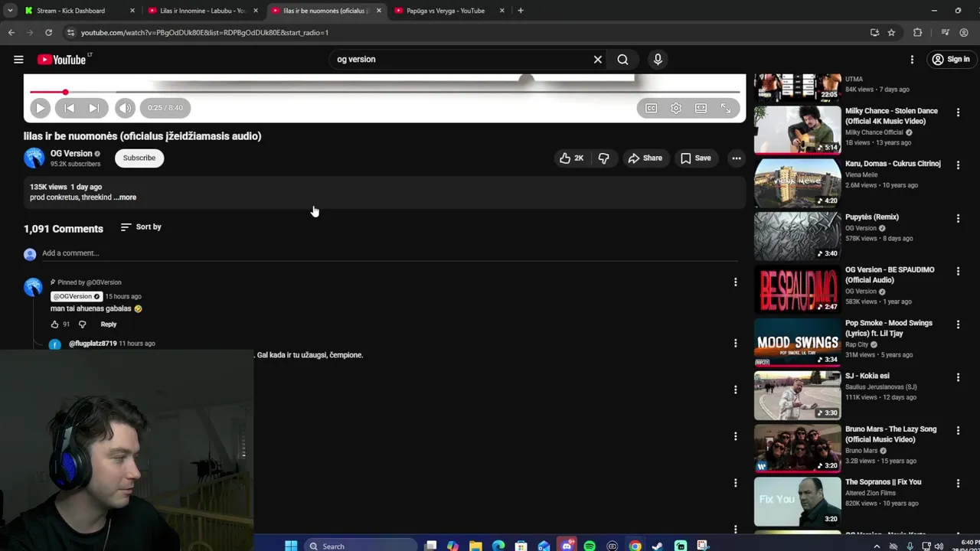Image resolution: width=980 pixels, height=551 pixels.
Task: Subscribe to OG Version channel
Action: 139,158
